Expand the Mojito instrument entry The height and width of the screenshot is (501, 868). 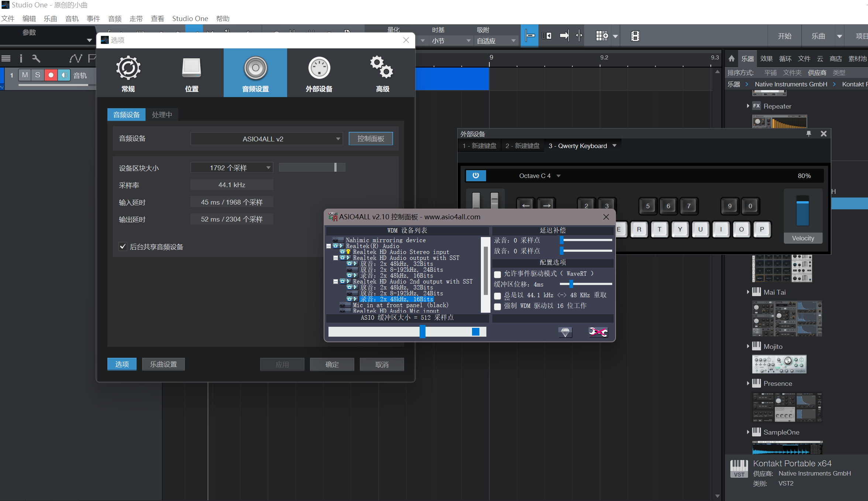click(x=748, y=346)
